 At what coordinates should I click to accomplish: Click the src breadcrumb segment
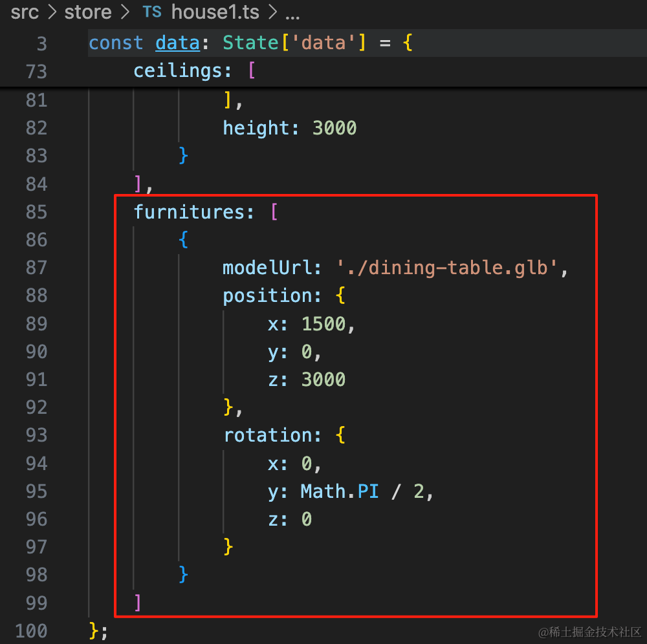click(x=25, y=12)
